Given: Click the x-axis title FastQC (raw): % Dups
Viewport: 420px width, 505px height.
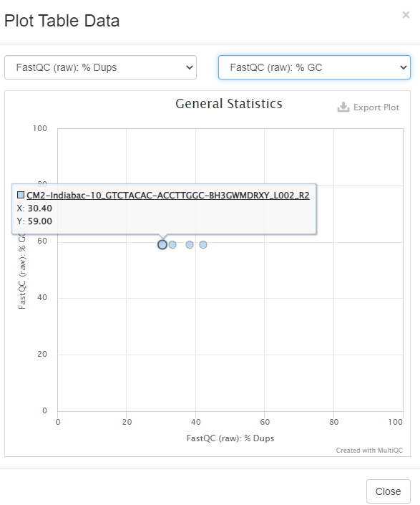Looking at the screenshot, I should (x=230, y=438).
